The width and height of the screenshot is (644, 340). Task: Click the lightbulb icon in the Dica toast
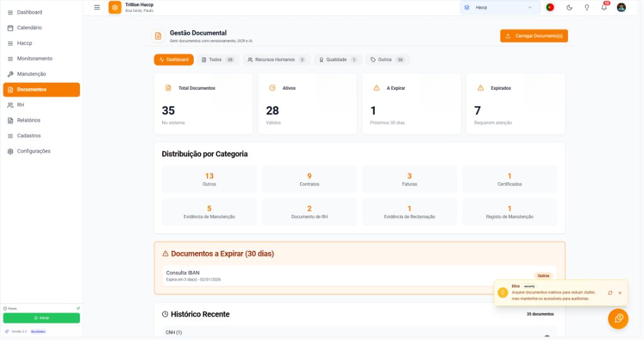(x=502, y=293)
